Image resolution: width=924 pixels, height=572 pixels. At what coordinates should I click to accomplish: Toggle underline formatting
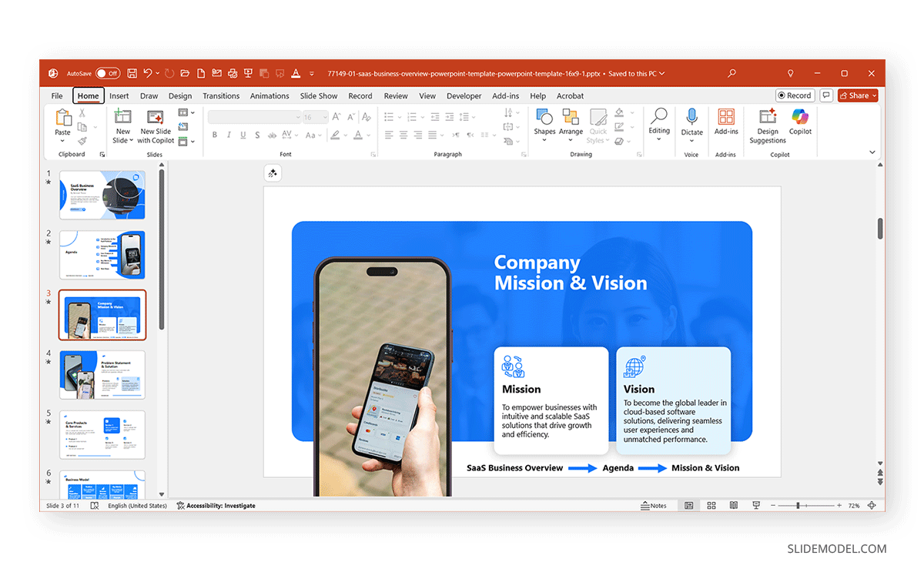243,134
